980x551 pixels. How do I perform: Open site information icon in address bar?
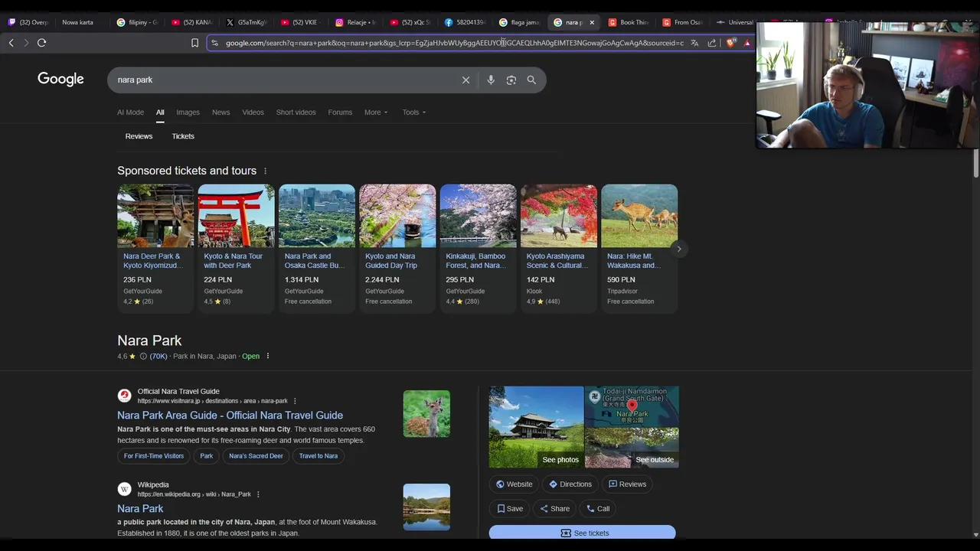(214, 43)
